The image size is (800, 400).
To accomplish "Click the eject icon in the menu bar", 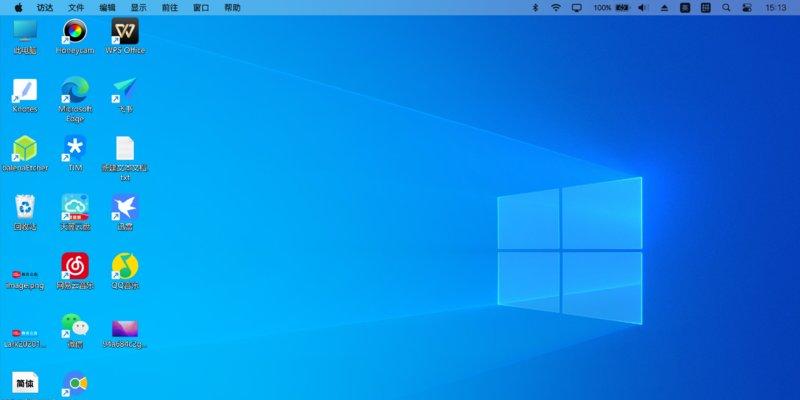I will click(664, 8).
